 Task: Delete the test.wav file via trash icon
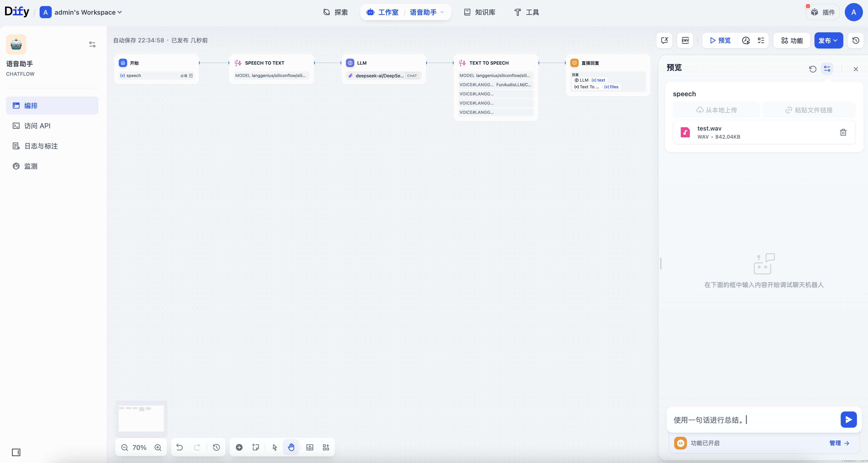point(843,132)
